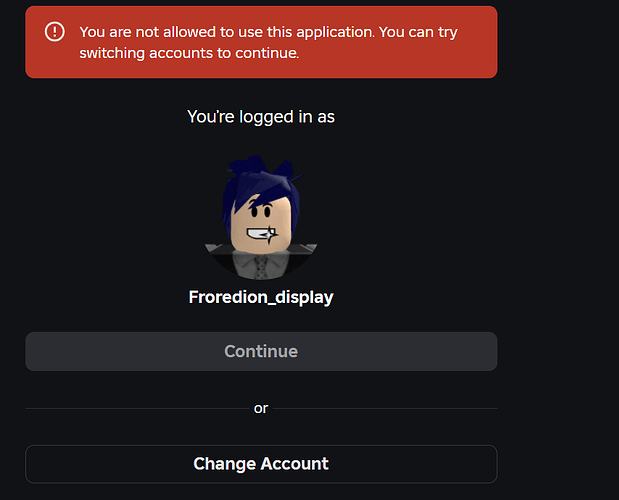
Task: Click the exclamation alert icon in red banner
Action: coord(54,32)
